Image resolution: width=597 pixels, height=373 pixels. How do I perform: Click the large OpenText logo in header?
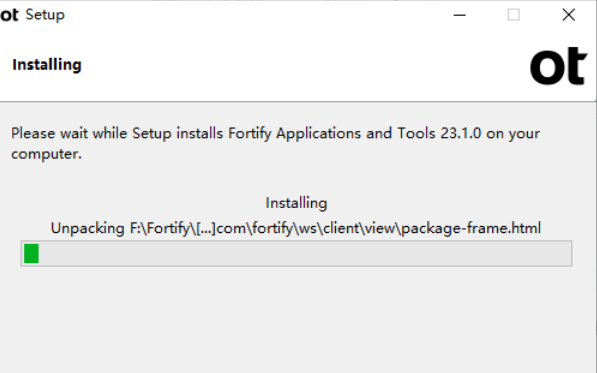pos(558,66)
